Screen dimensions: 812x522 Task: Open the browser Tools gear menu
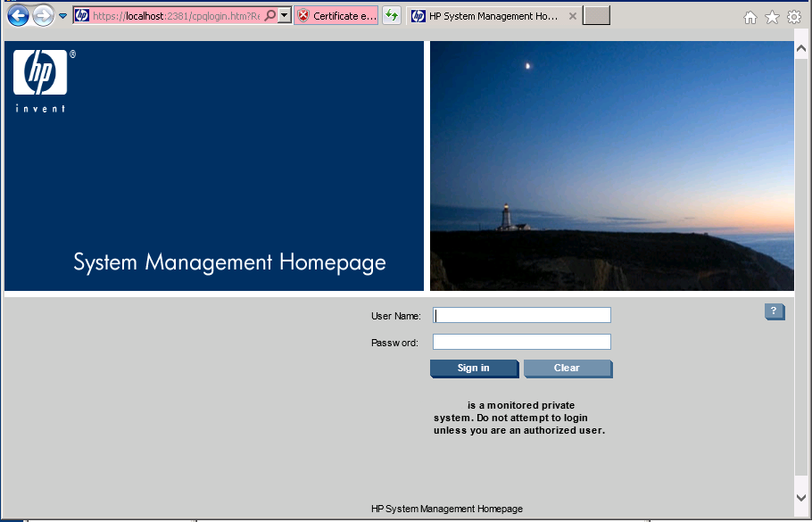point(794,17)
